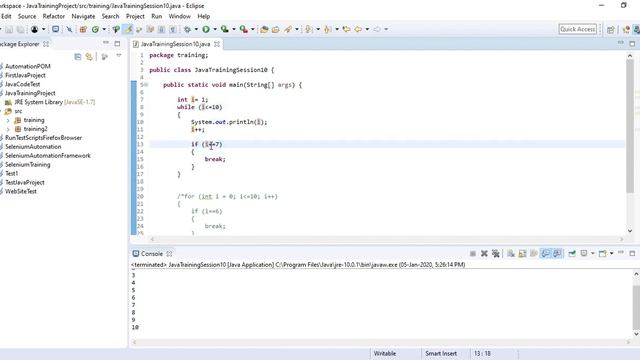The image size is (640, 360).
Task: Click the Run button in the toolbar
Action: (x=206, y=29)
